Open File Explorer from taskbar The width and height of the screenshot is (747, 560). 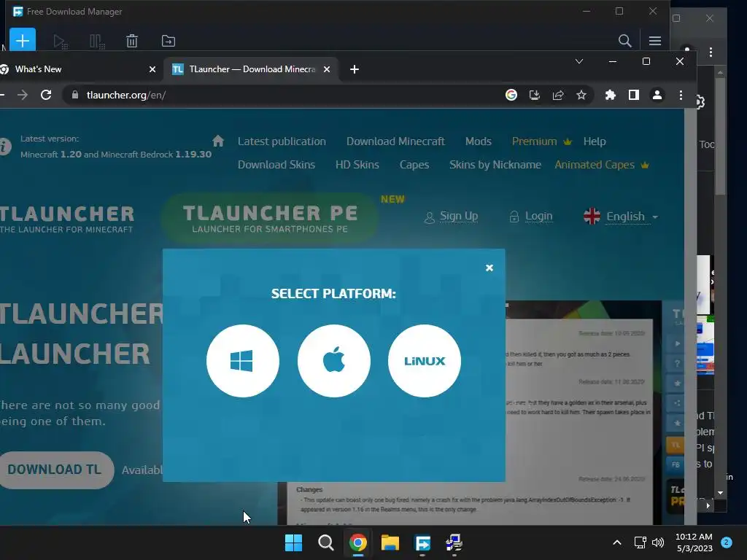[x=390, y=542]
